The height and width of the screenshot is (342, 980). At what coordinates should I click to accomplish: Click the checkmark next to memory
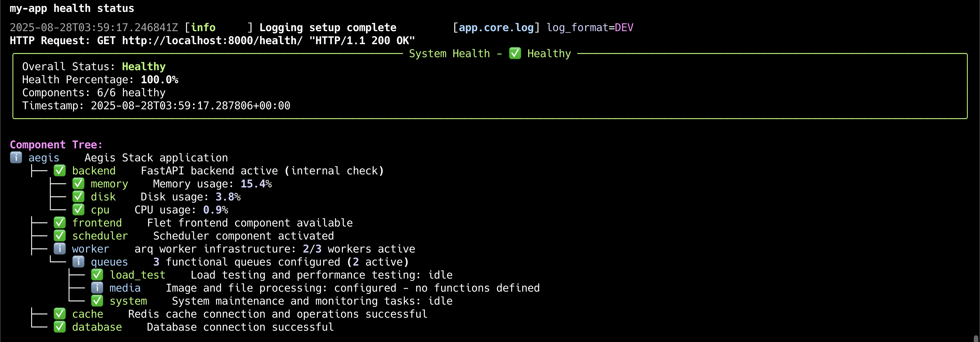[78, 183]
